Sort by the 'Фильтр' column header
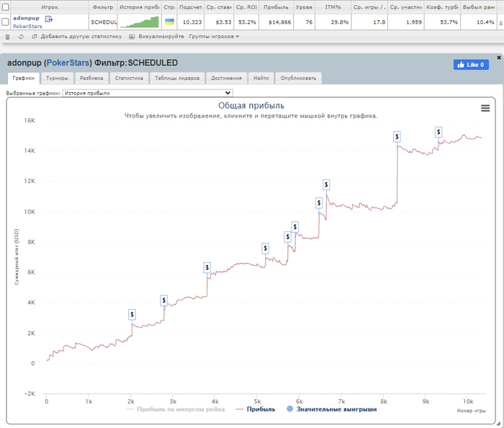 103,6
